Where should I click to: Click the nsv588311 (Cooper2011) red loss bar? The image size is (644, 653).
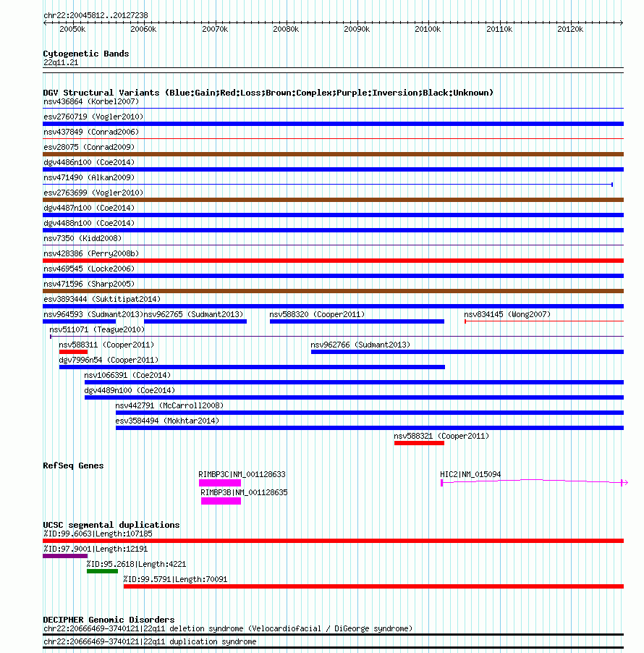pyautogui.click(x=73, y=352)
